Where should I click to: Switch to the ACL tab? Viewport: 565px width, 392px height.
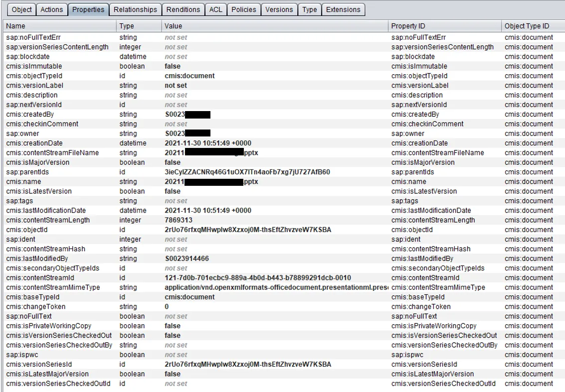click(x=215, y=9)
